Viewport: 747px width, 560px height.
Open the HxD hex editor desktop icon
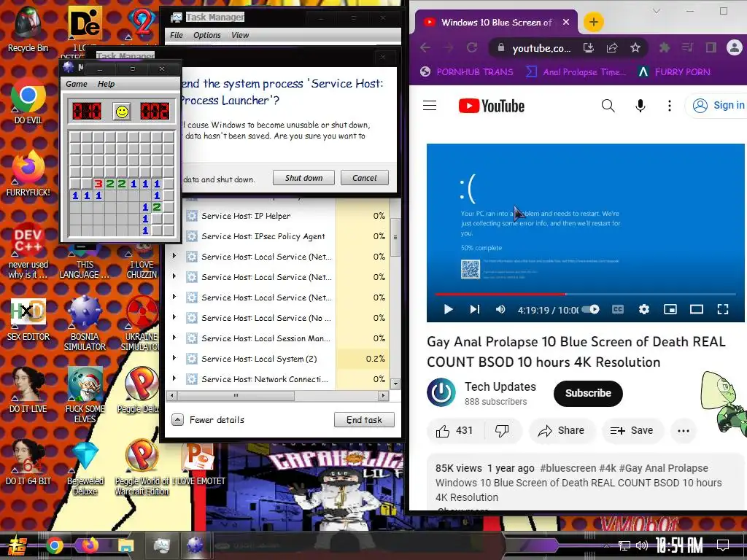28,319
